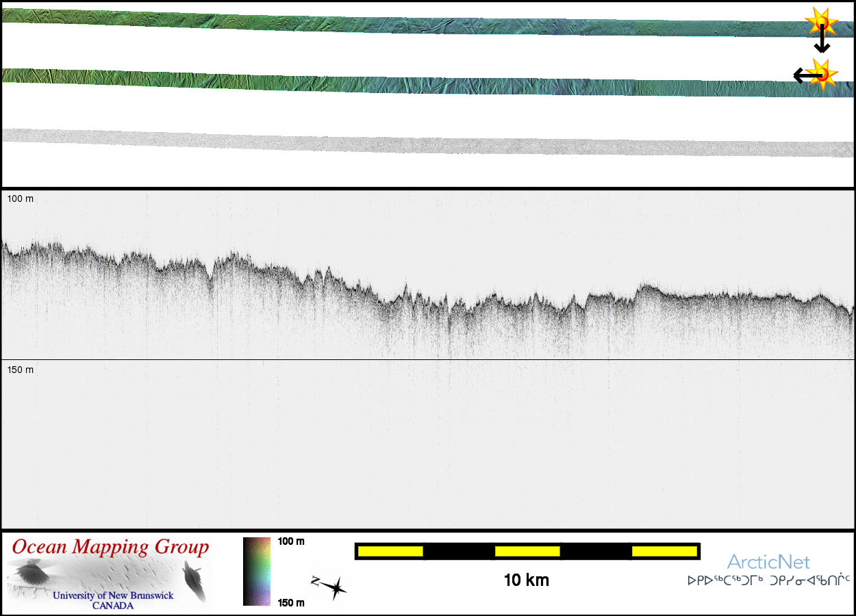
Task: Click the Ocean Mapping Group title text
Action: [110, 548]
